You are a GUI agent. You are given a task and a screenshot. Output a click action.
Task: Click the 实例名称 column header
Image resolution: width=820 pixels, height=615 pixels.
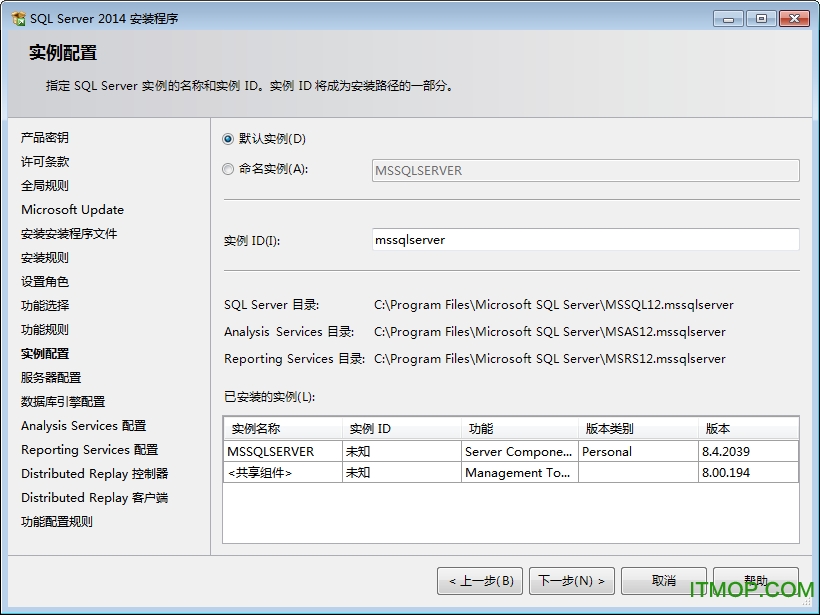click(x=283, y=429)
